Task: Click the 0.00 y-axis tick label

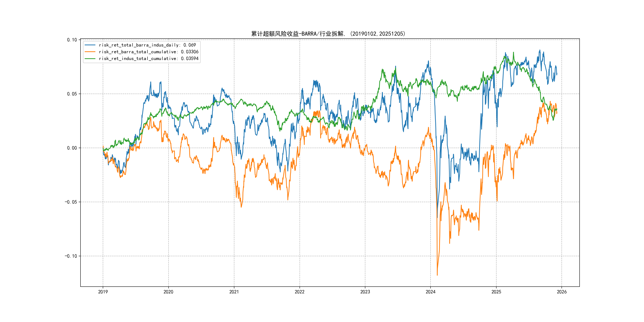Action: (x=72, y=148)
